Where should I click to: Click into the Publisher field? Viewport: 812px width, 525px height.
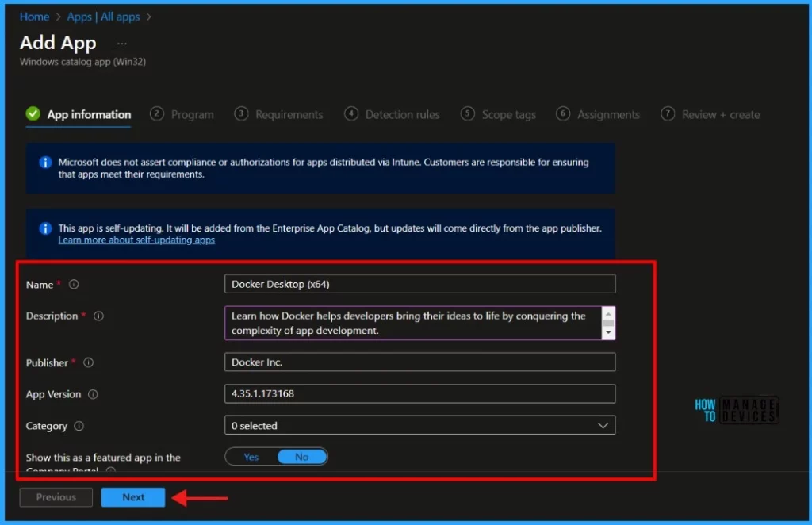(x=420, y=362)
